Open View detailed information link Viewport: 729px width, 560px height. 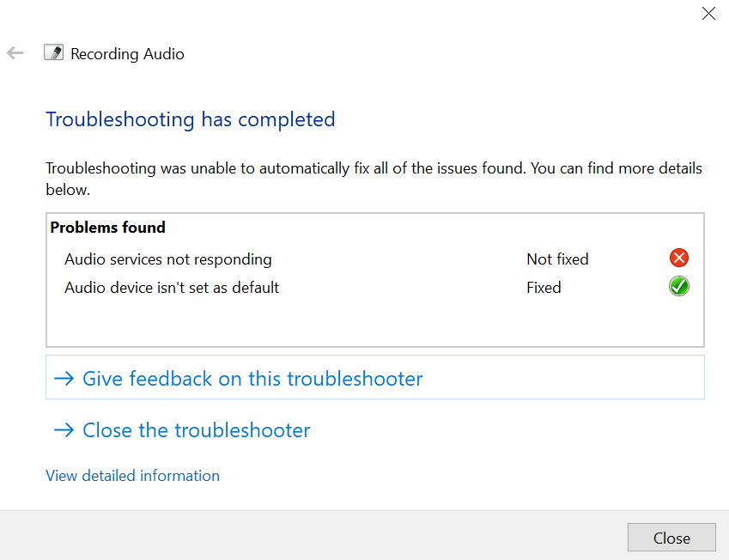tap(132, 476)
